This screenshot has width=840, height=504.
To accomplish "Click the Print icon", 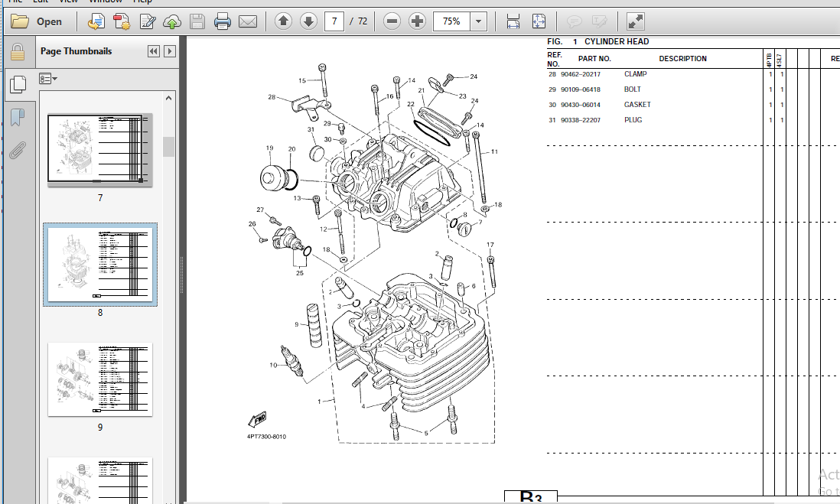I will pos(223,21).
